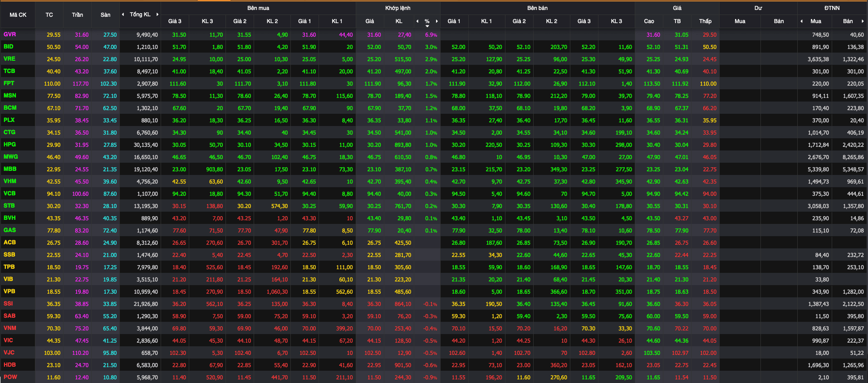Image resolution: width=868 pixels, height=383 pixels.
Task: Open the FPT stock symbol
Action: point(9,83)
